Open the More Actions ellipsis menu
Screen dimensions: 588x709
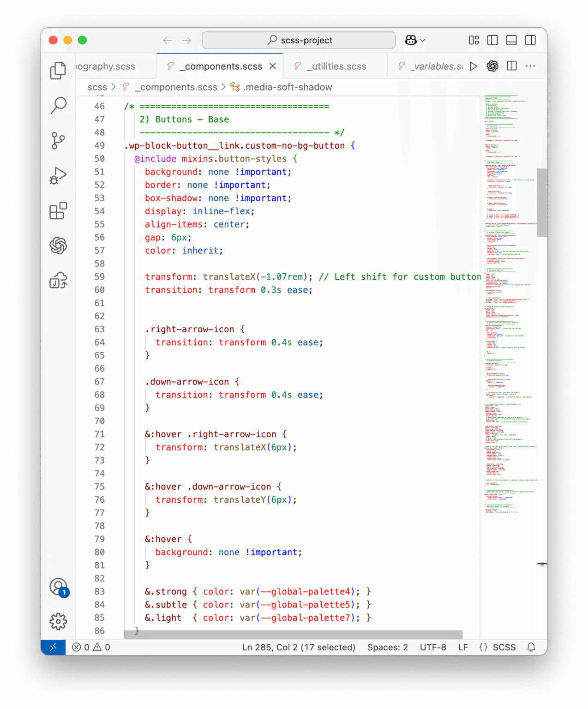pyautogui.click(x=530, y=66)
